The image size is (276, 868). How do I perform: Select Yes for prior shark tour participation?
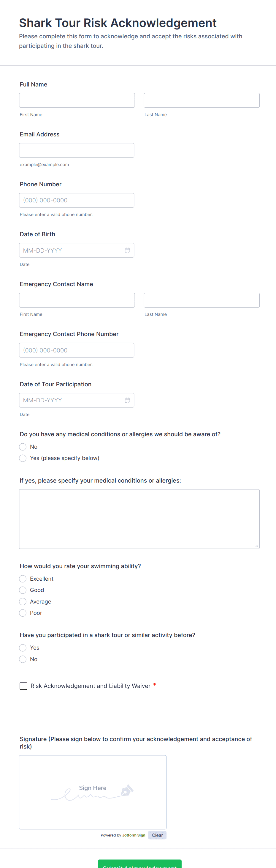[23, 648]
